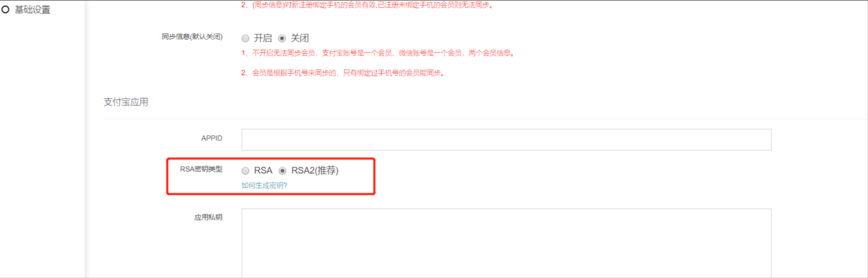Click red note about 会员是根据手机号来同步
868x278 pixels.
tap(344, 73)
